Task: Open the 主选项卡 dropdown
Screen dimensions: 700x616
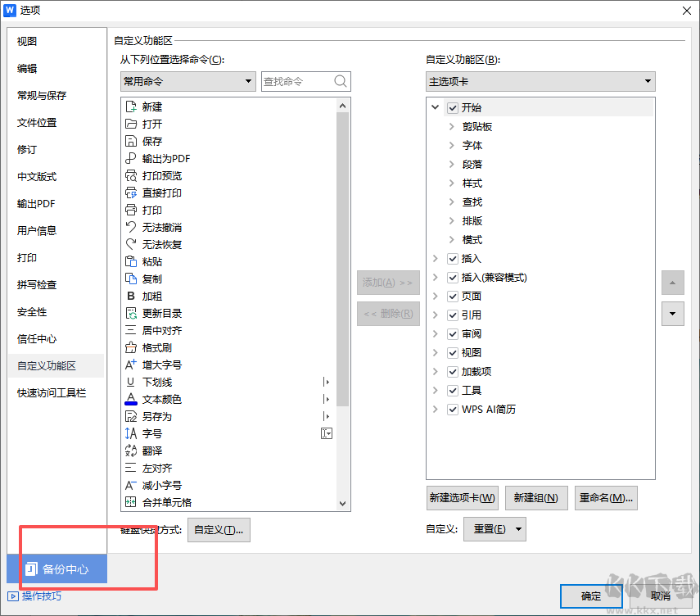Action: pyautogui.click(x=540, y=81)
